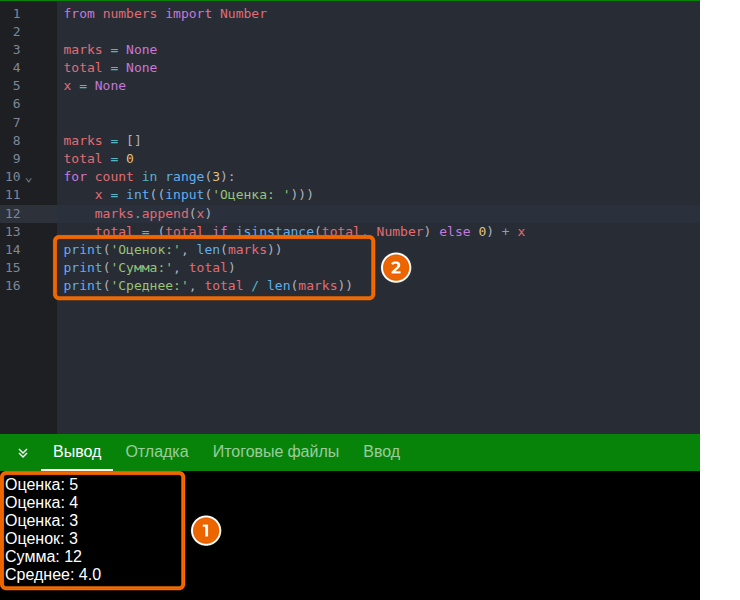The image size is (740, 600).
Task: Click the print('Сумма:', total) line
Action: click(149, 268)
